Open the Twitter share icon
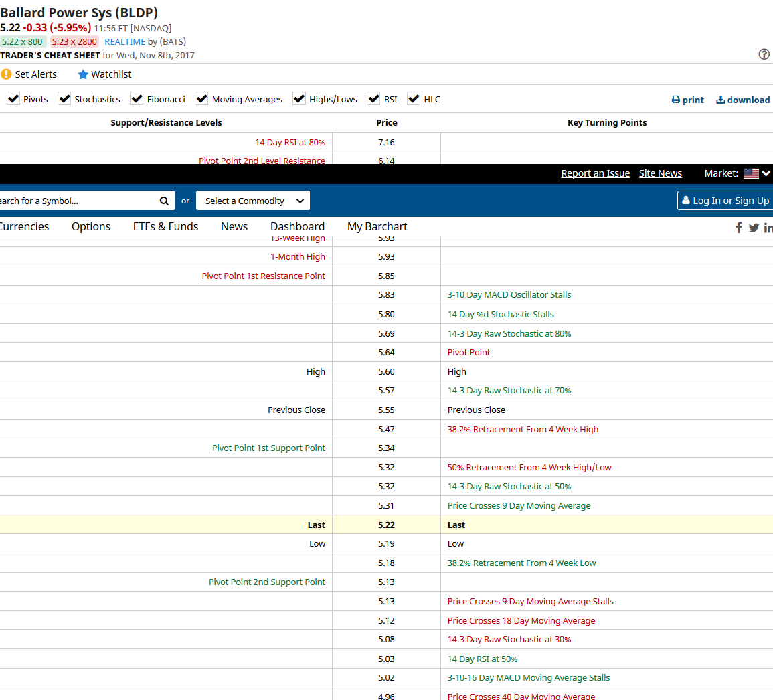Image resolution: width=773 pixels, height=700 pixels. click(x=754, y=228)
